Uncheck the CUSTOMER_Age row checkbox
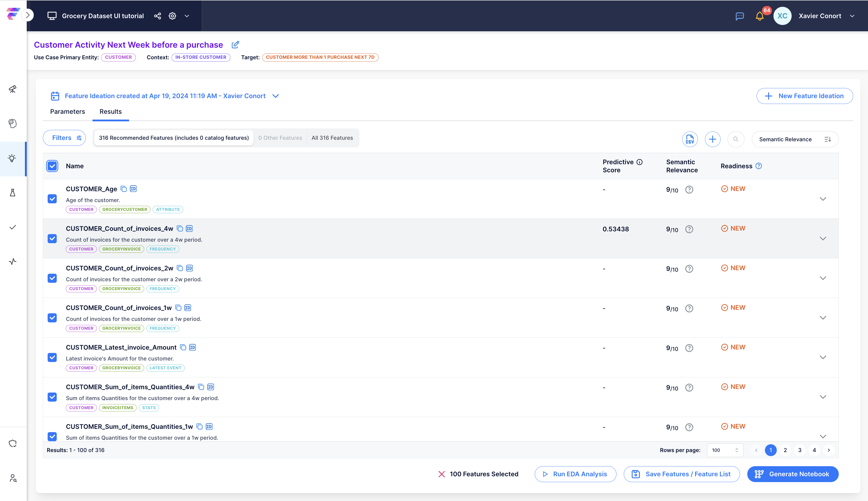The width and height of the screenshot is (868, 501). tap(52, 199)
